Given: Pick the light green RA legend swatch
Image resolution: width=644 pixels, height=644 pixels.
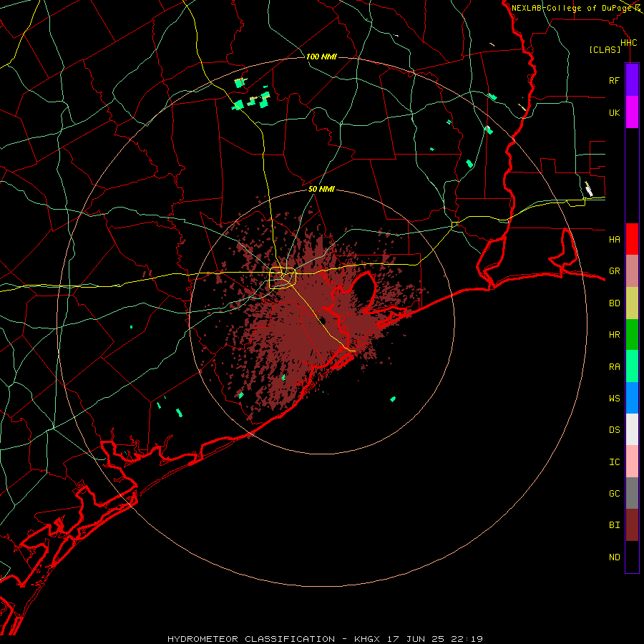Looking at the screenshot, I should tap(632, 366).
